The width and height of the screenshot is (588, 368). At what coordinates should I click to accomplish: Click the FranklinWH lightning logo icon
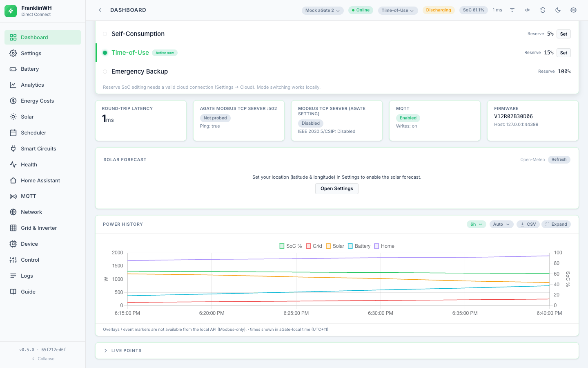tap(11, 11)
